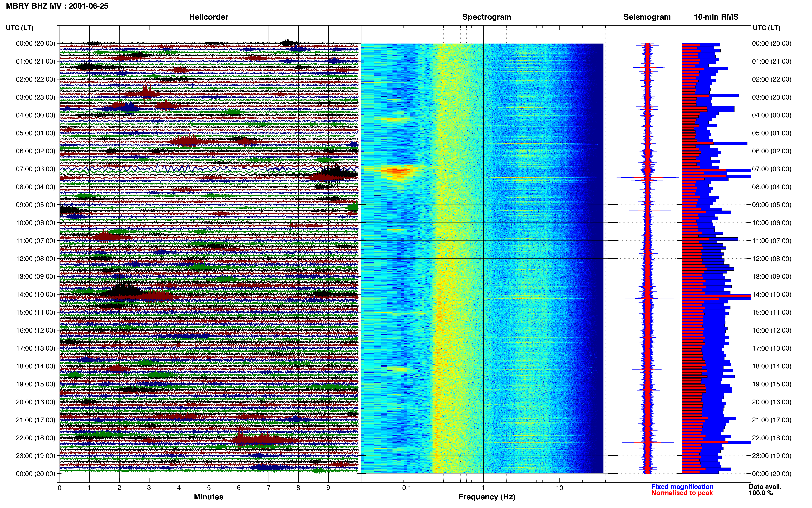Select the 'Spectrogram' panel heading
The width and height of the screenshot is (812, 508).
(x=487, y=17)
